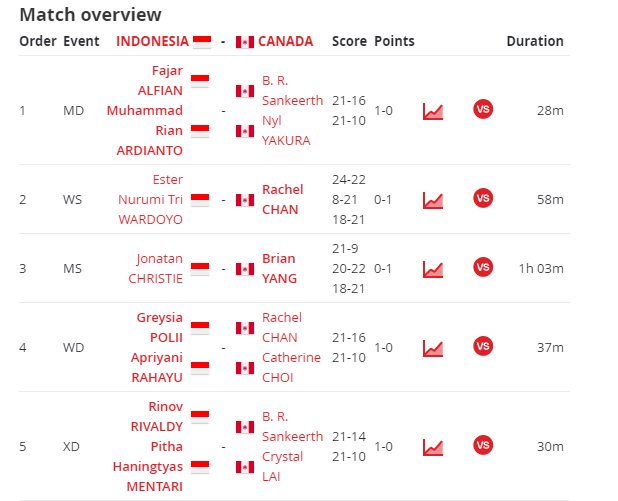Click Indonesia flag next to Rinov RIVALDY

(x=200, y=417)
